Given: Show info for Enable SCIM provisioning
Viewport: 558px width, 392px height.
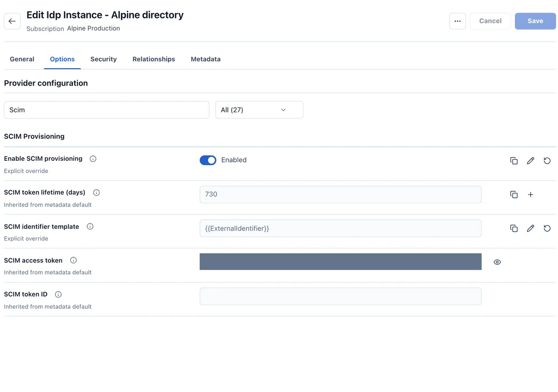Looking at the screenshot, I should [93, 159].
